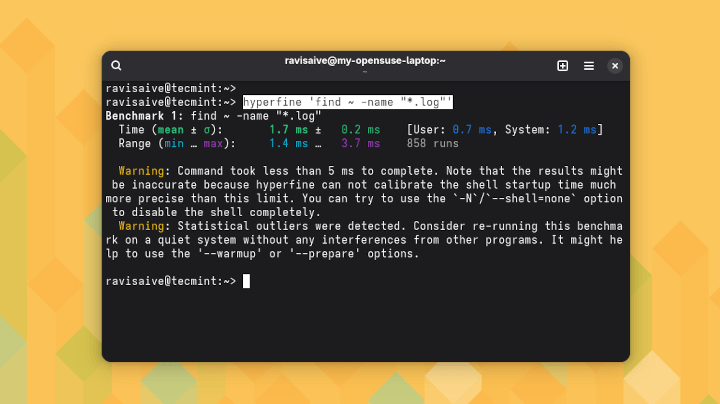Click the second yellow Warning label
Screen dimensions: 720x404
143,226
